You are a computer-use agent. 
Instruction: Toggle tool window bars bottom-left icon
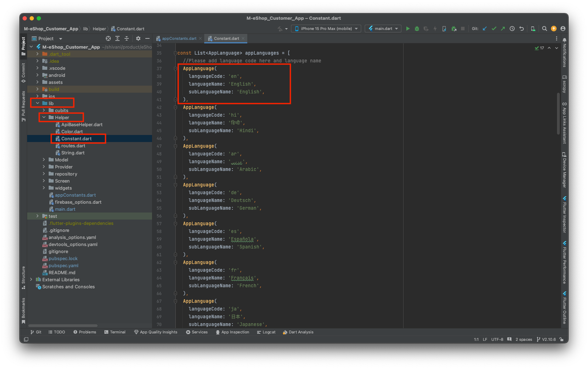coord(26,339)
